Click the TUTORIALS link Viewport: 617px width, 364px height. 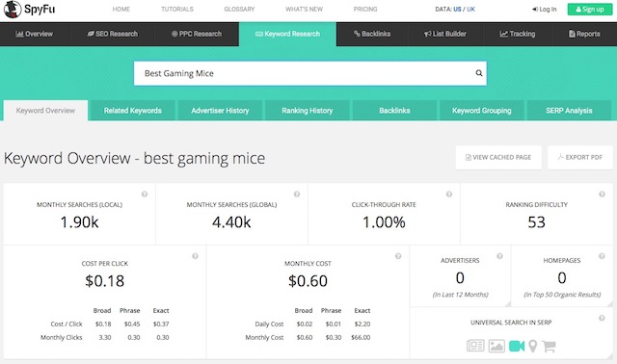(177, 9)
